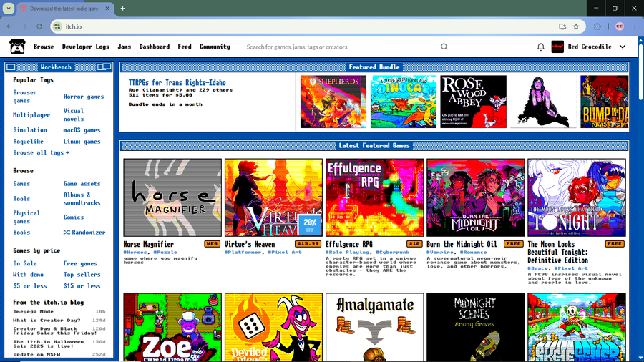The height and width of the screenshot is (362, 644).
Task: Click the Workbench left window icon
Action: coord(11,67)
